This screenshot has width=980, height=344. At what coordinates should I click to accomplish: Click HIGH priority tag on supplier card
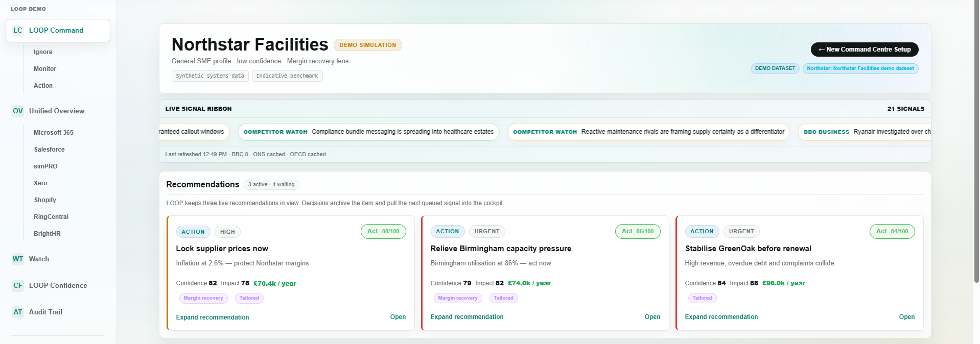[227, 232]
